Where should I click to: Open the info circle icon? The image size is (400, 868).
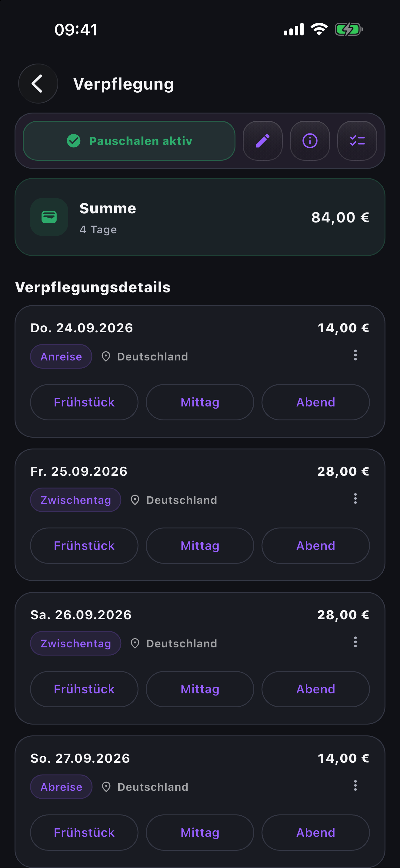(310, 141)
